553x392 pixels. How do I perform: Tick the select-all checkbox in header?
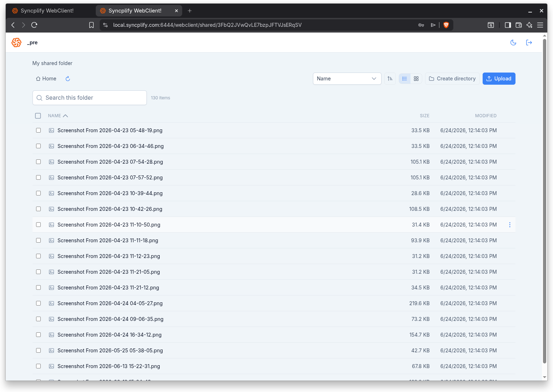(x=38, y=116)
